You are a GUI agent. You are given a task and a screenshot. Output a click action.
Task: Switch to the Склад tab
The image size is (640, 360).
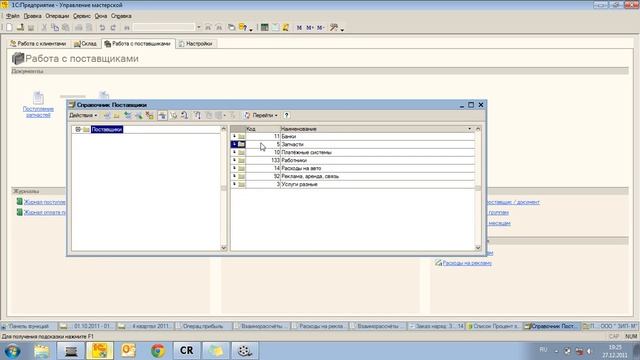point(85,44)
